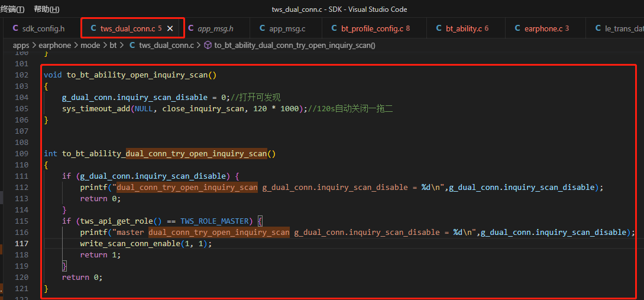This screenshot has width=644, height=300.
Task: Open the apps breadcrumb segment
Action: tap(21, 45)
